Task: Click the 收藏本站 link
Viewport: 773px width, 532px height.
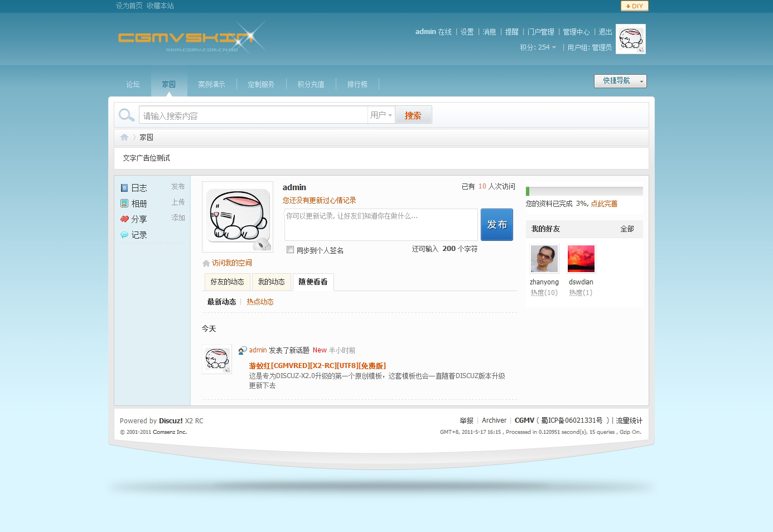Action: coord(160,6)
